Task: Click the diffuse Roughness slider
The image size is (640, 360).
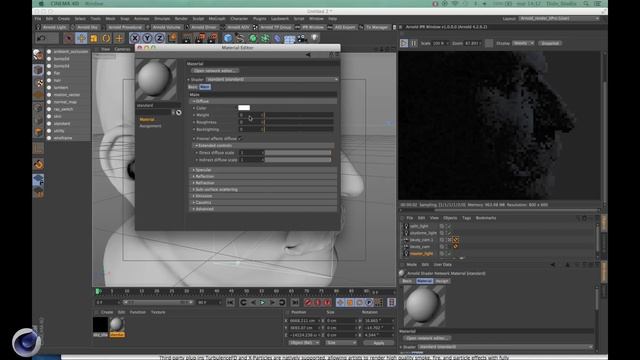Action: (299, 122)
